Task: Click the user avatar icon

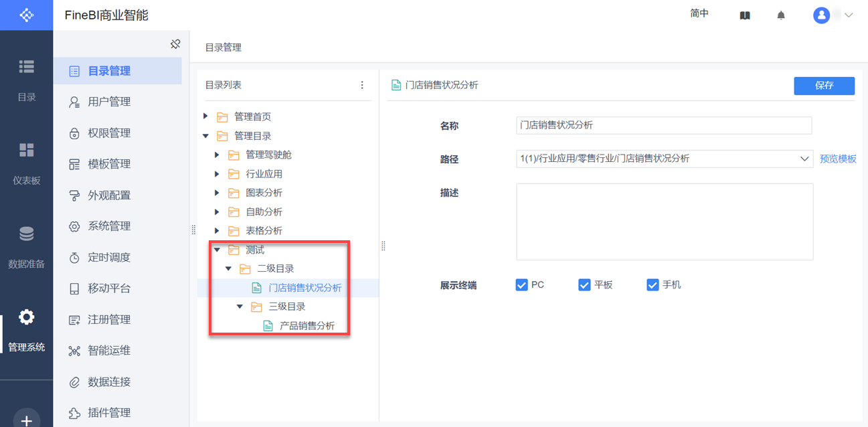Action: tap(821, 15)
